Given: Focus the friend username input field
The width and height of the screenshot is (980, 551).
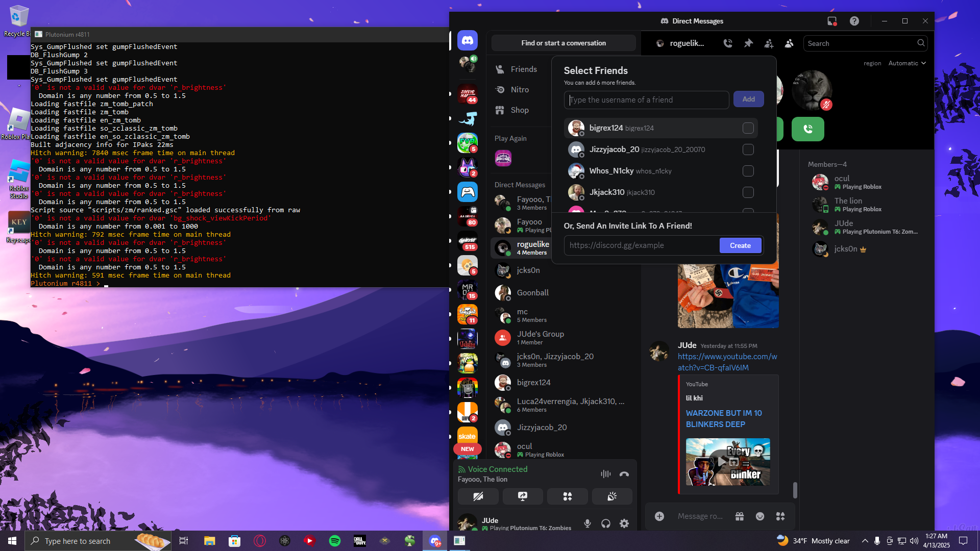Looking at the screenshot, I should click(646, 100).
